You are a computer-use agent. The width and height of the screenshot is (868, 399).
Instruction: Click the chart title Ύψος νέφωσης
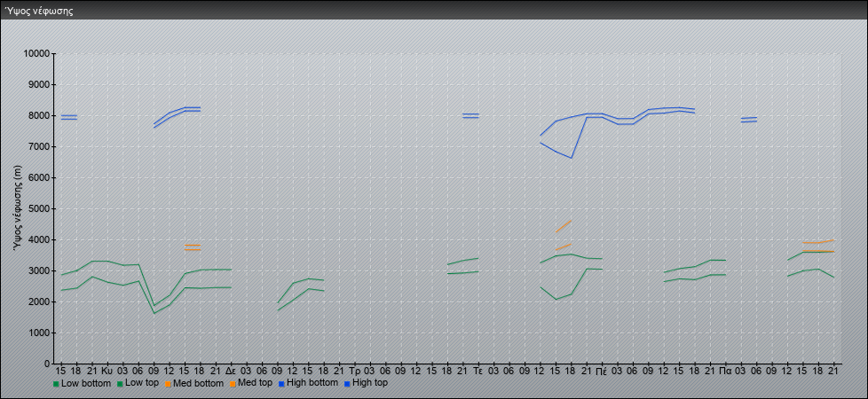pos(39,11)
